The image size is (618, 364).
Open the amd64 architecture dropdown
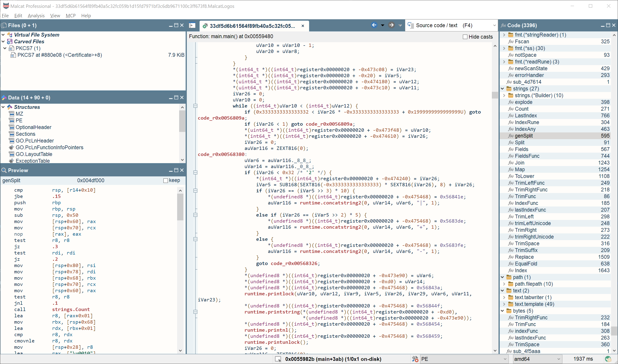tap(537, 359)
